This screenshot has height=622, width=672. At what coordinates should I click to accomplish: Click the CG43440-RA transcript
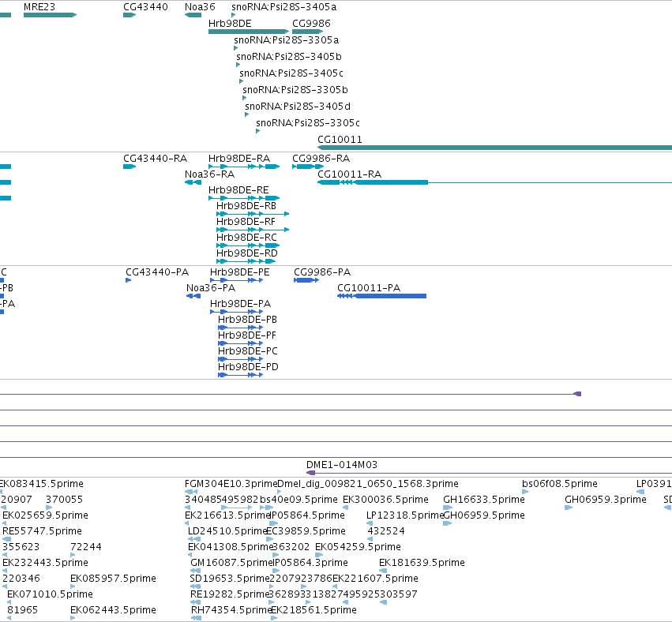coord(130,167)
